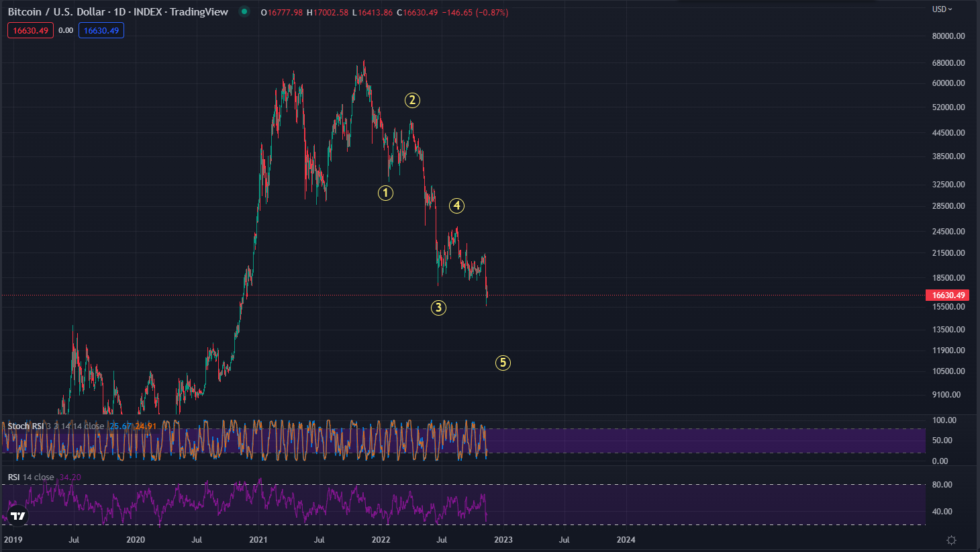The width and height of the screenshot is (980, 552).
Task: Click the 60000.00 price axis label
Action: click(948, 83)
